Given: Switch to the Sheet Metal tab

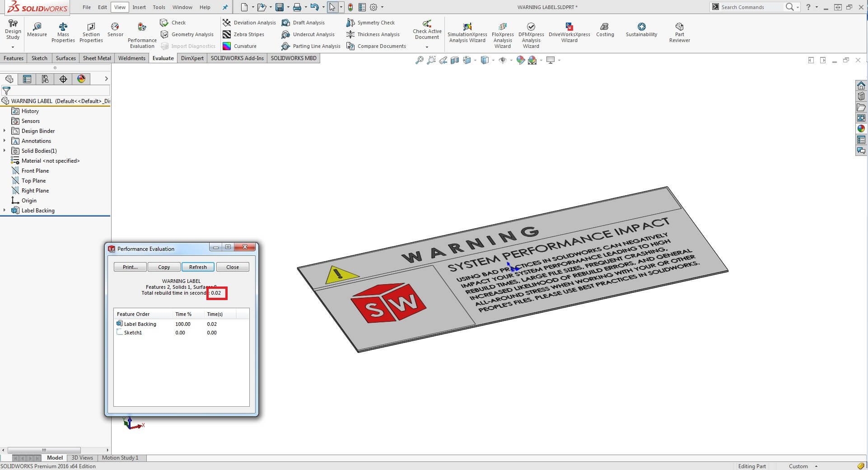Looking at the screenshot, I should 96,58.
